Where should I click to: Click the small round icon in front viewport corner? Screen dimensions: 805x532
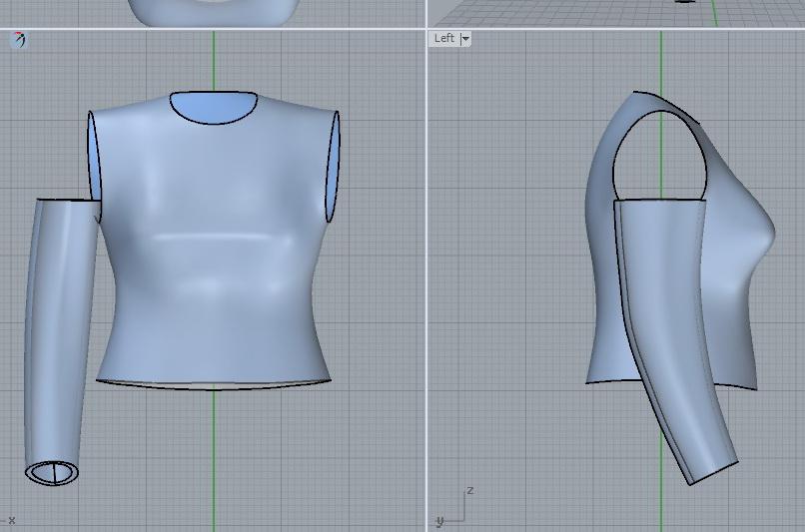19,40
